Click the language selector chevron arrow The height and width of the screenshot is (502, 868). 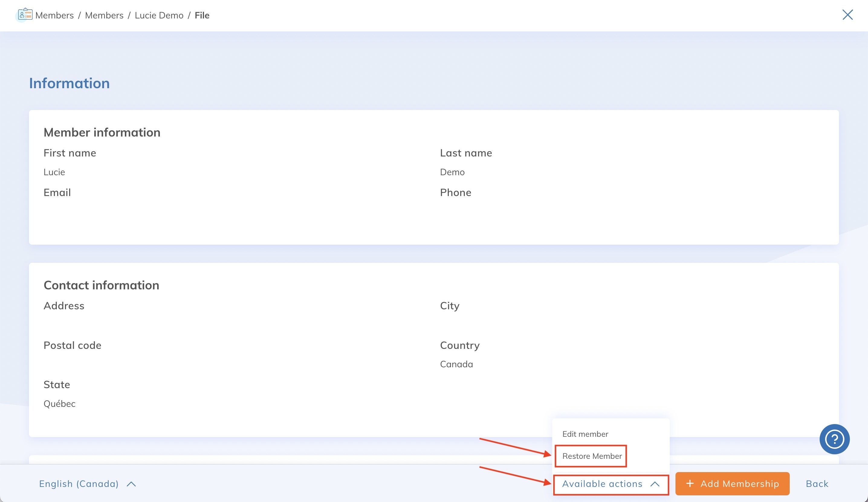coord(131,484)
